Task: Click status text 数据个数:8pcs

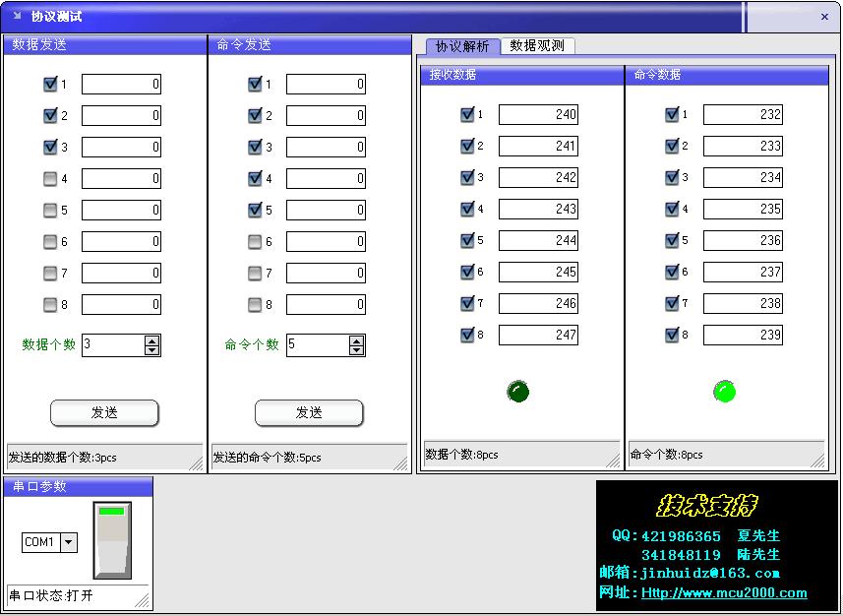Action: (x=461, y=455)
